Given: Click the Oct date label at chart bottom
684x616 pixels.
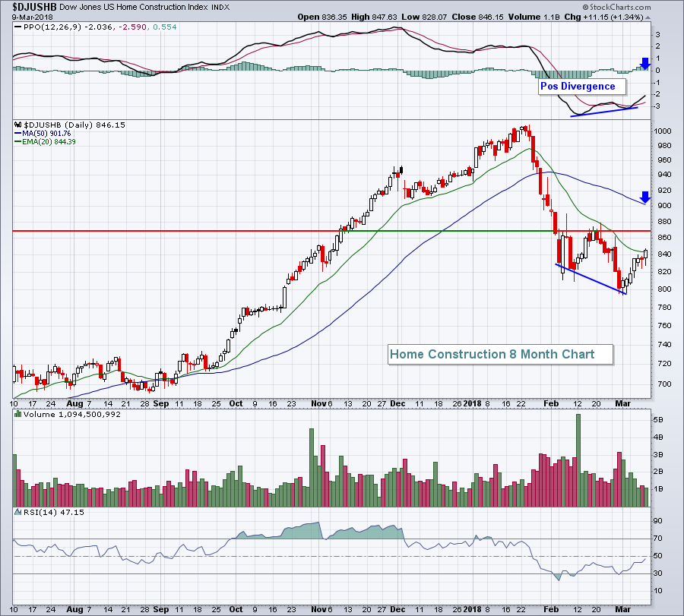Looking at the screenshot, I should (236, 609).
